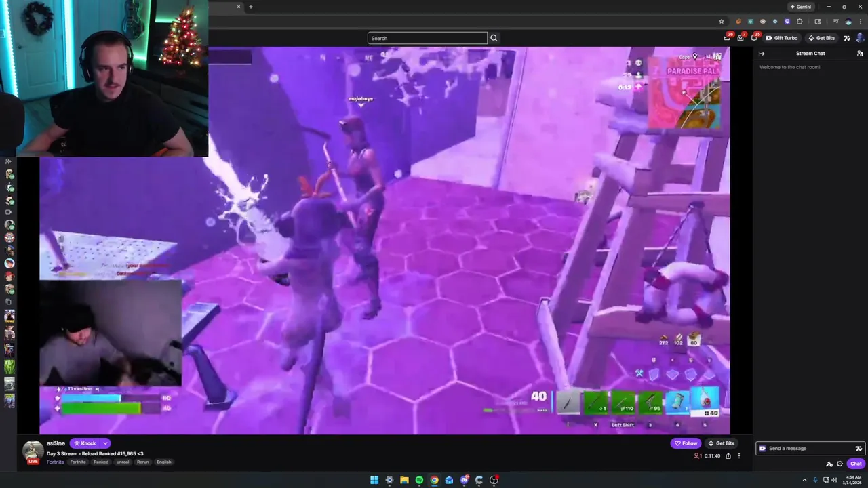This screenshot has height=488, width=868.
Task: Collapse the Stream Chat panel with the arrow
Action: (761, 53)
